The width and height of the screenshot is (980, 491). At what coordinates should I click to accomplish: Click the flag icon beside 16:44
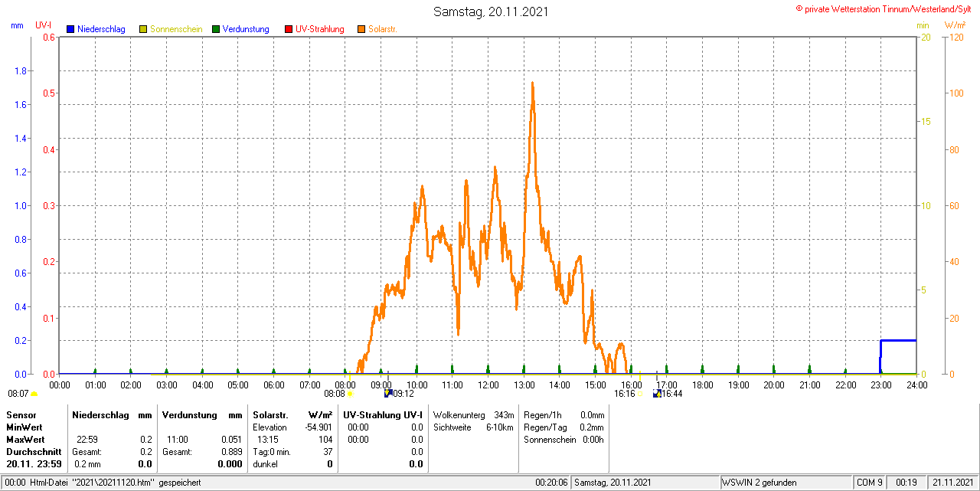coord(657,394)
